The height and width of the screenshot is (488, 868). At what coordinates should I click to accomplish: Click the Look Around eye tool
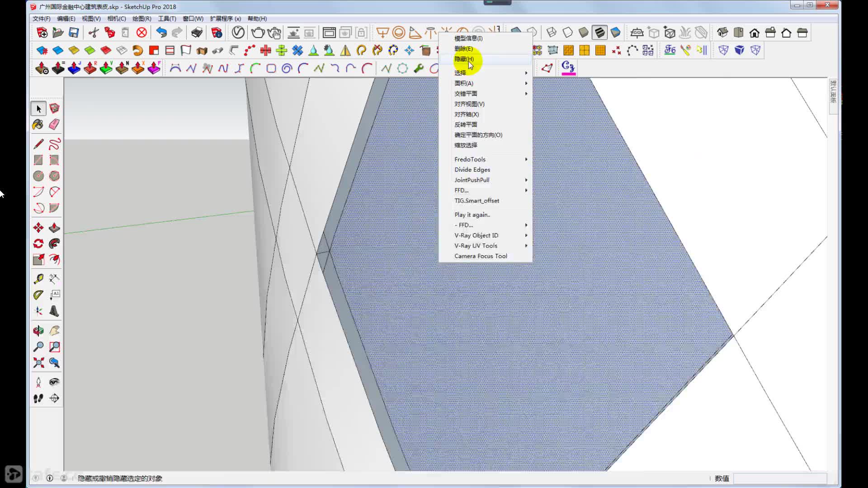point(54,382)
